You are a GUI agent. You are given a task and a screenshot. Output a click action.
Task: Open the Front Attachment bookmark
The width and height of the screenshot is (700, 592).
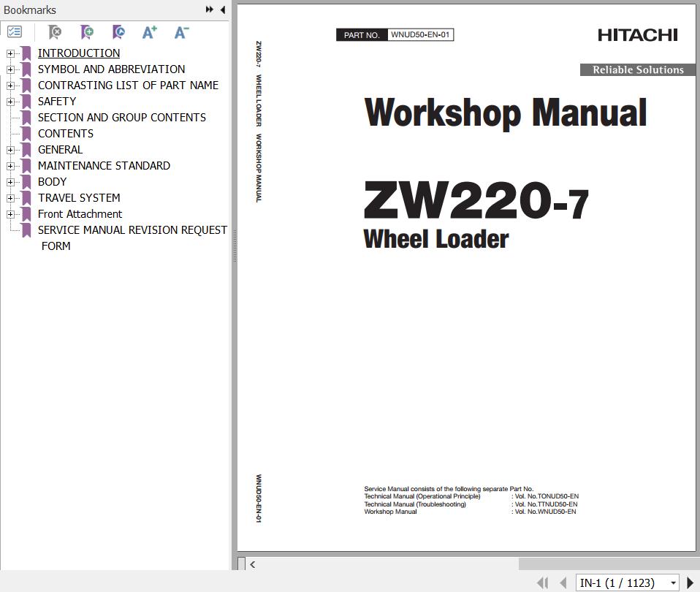tap(80, 214)
